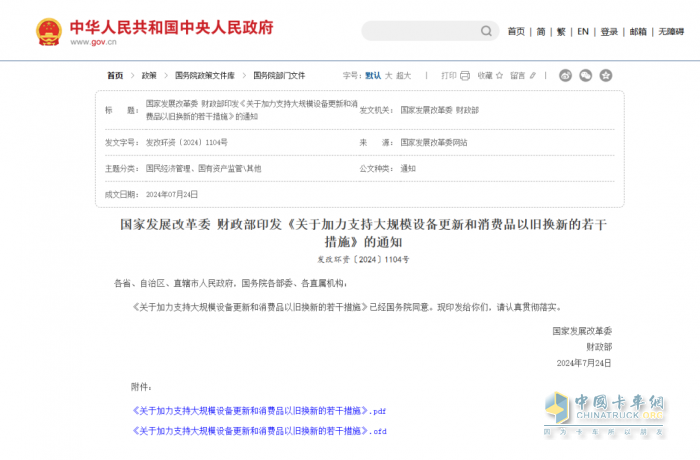Image resolution: width=700 pixels, height=460 pixels.
Task: Go to 国务院政策文件库 breadcrumb
Action: 204,75
